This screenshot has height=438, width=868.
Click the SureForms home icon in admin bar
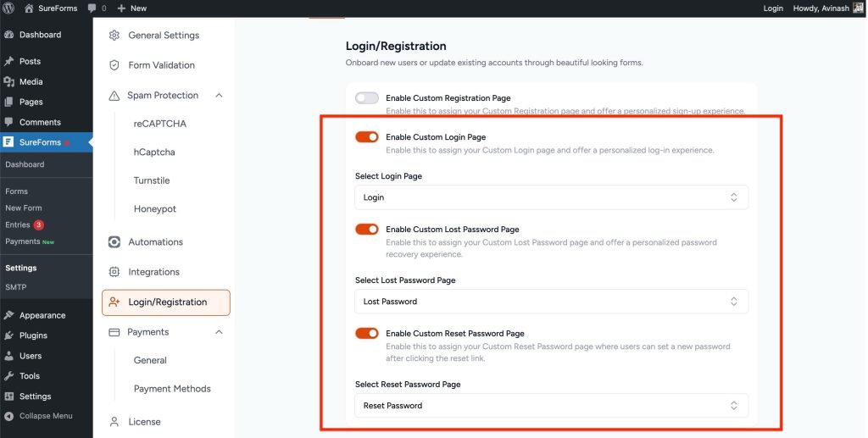29,8
